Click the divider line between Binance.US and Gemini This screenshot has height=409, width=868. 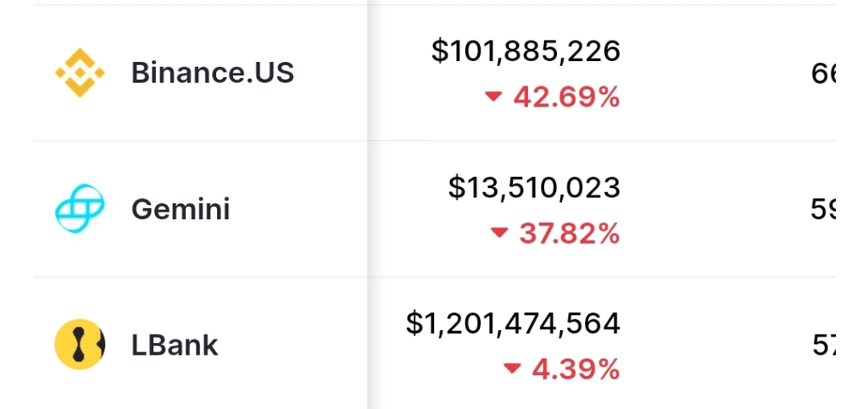click(435, 141)
